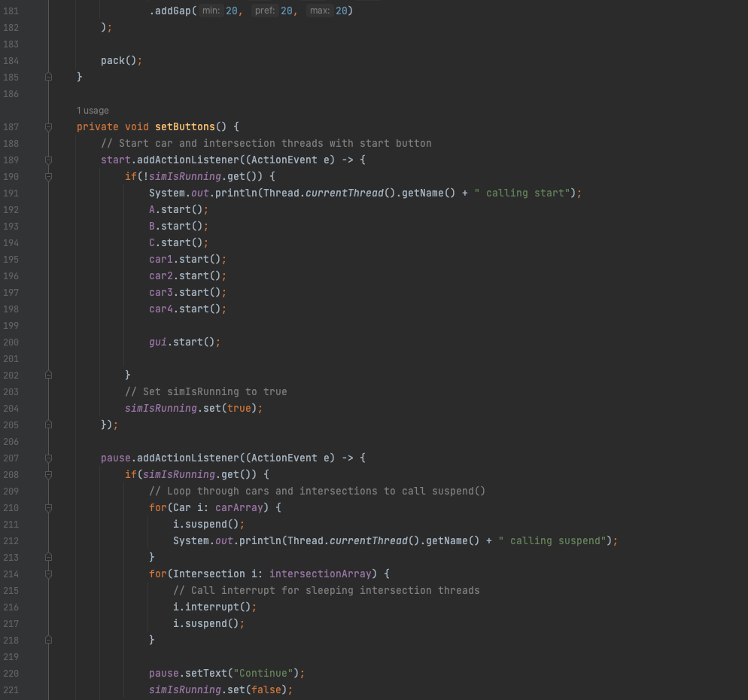
Task: Click the comment "Call interrupt for sleeping intersection threads"
Action: tap(327, 591)
